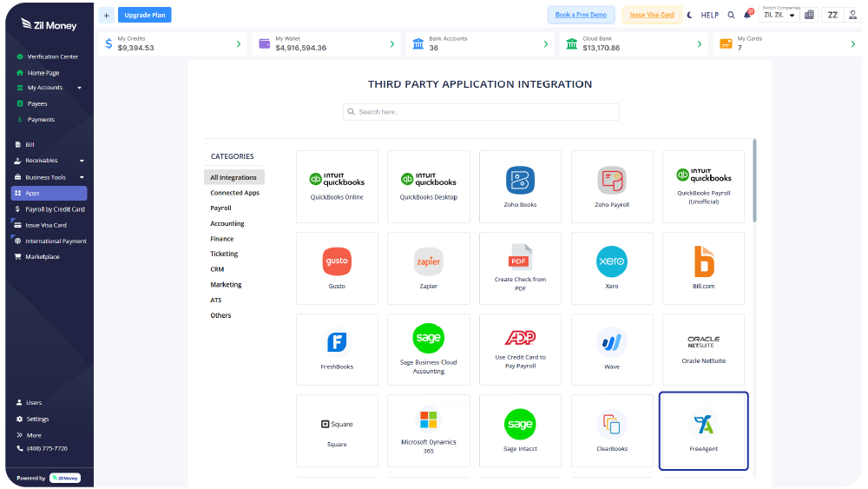The height and width of the screenshot is (489, 868).
Task: Expand the My Accounts sidebar menu
Action: pyautogui.click(x=79, y=88)
